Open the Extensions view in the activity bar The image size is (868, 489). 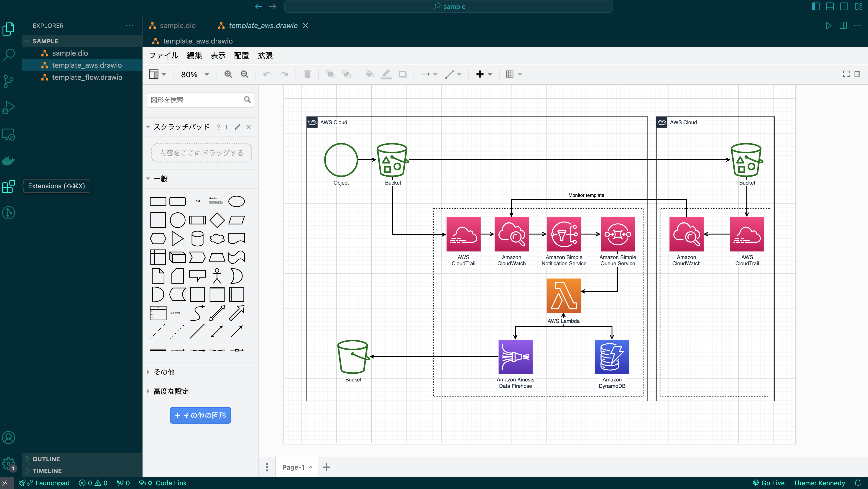(x=8, y=186)
